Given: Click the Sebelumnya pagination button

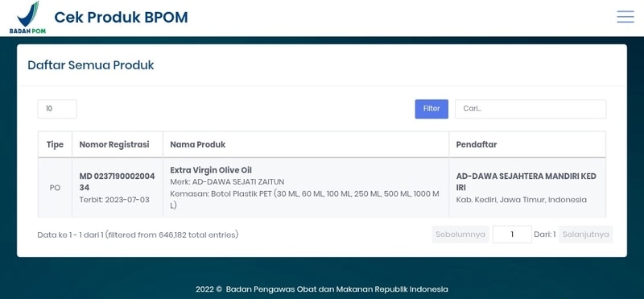Looking at the screenshot, I should coord(460,235).
